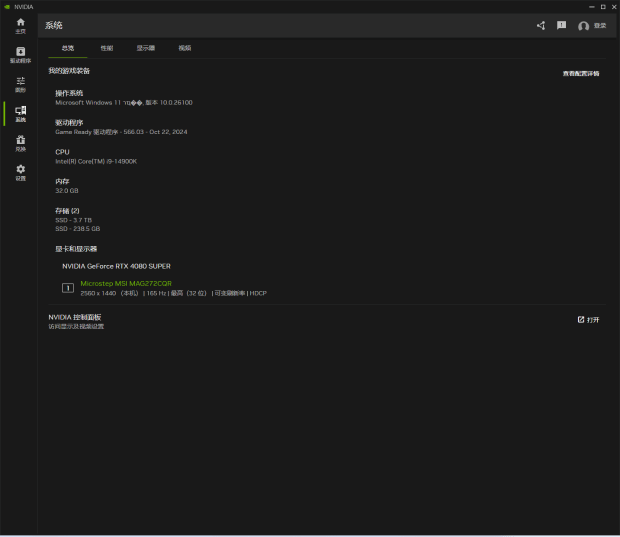Click the 显卡和显示器 heading

coord(76,249)
